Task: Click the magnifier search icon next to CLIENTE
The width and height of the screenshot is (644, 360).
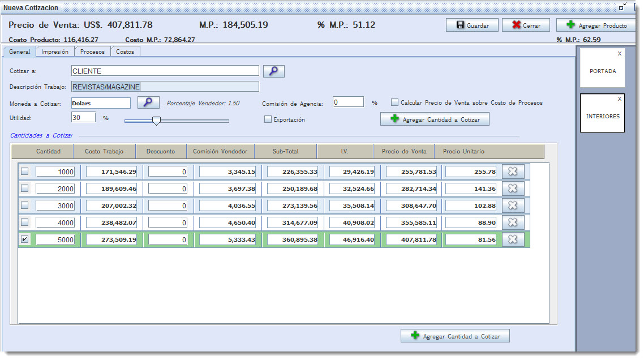Action: pyautogui.click(x=273, y=71)
